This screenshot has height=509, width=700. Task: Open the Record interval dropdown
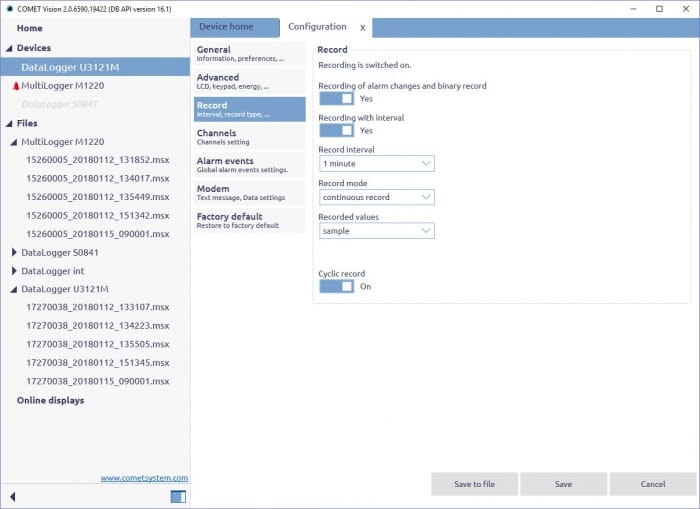376,163
